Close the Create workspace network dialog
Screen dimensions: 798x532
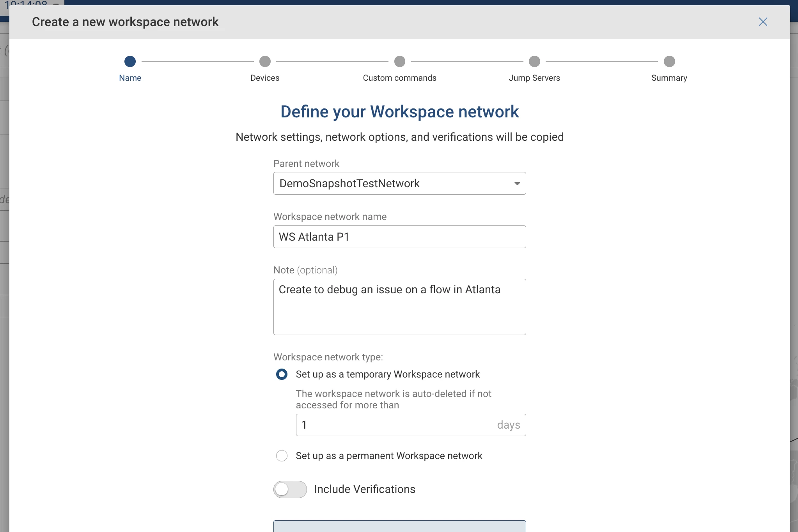pyautogui.click(x=763, y=22)
